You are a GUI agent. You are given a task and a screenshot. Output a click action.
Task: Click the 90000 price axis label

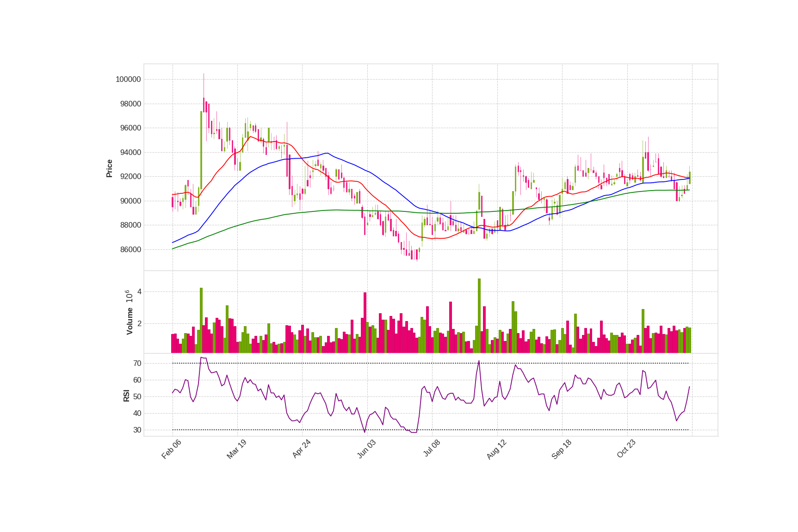(x=130, y=201)
